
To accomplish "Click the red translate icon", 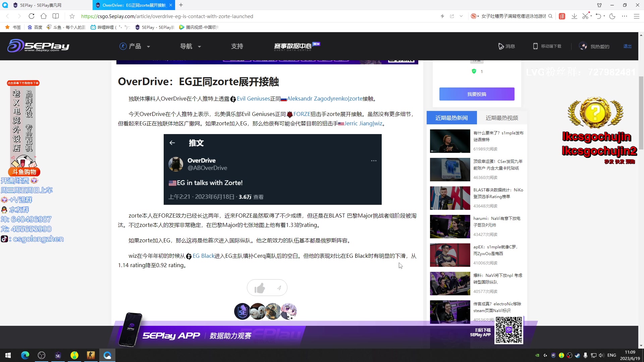I will coord(562,16).
